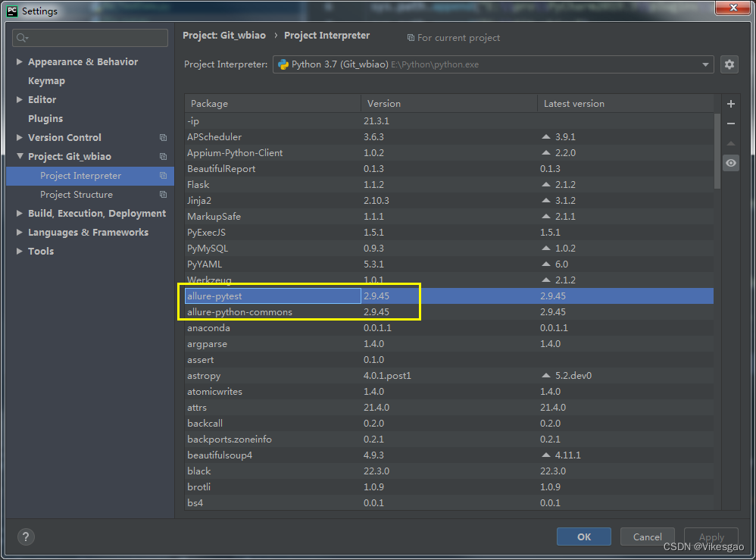Expand the Editor settings section
Screen dimensions: 756x560
[19, 99]
